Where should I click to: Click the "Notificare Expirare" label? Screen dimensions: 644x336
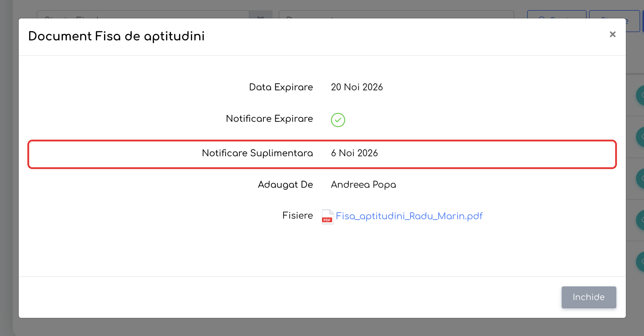click(269, 119)
